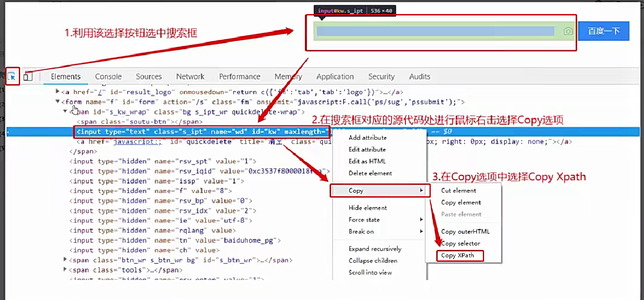Choose Expand recursively menu entry
This screenshot has width=644, height=300.
click(x=375, y=249)
